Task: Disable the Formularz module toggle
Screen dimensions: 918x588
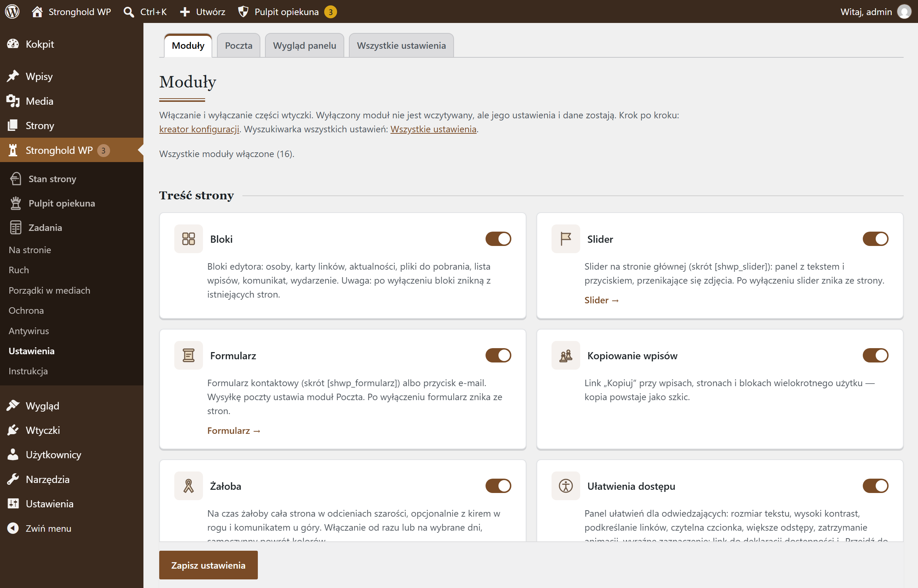Action: point(498,355)
